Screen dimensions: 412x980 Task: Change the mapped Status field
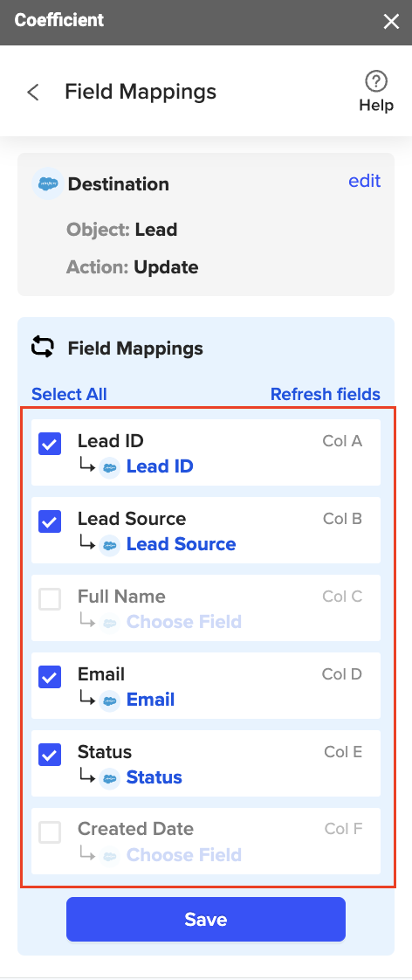pyautogui.click(x=154, y=776)
